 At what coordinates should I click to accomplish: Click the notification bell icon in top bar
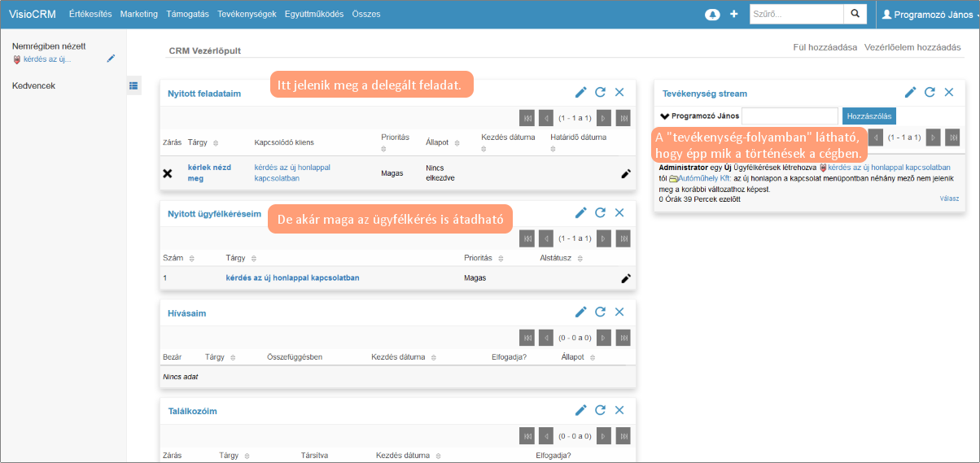click(x=712, y=15)
